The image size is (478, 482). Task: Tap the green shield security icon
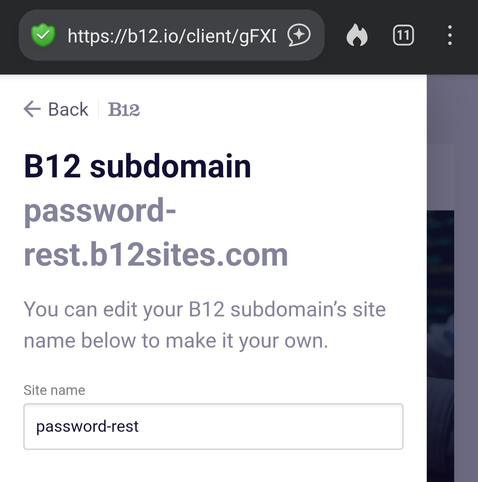pos(43,35)
